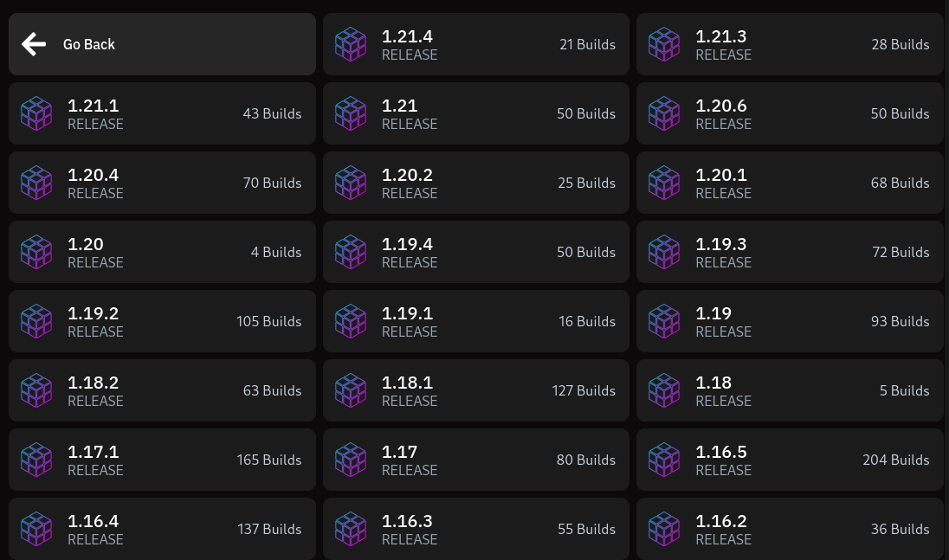The height and width of the screenshot is (560, 949).
Task: Open the 1.21.1 release version
Action: tap(162, 113)
